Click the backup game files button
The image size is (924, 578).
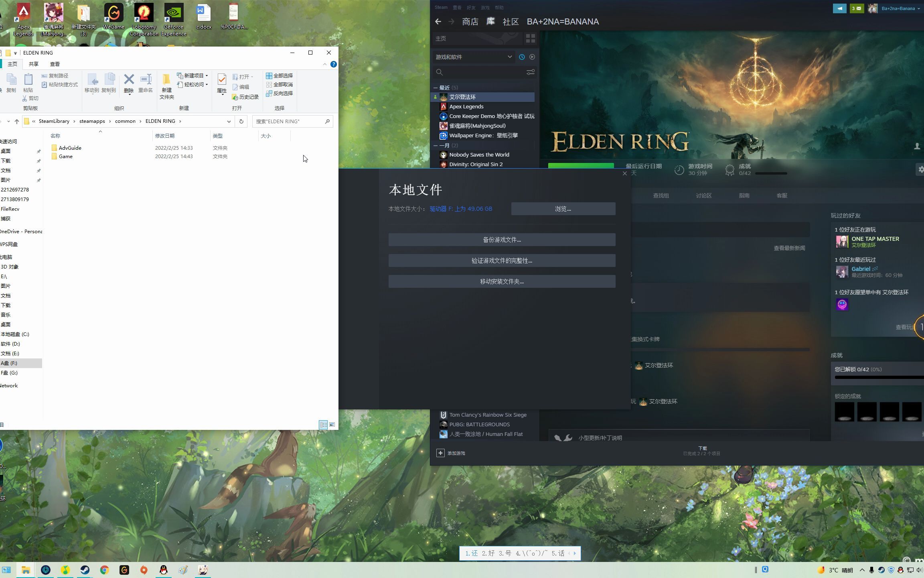(x=502, y=239)
